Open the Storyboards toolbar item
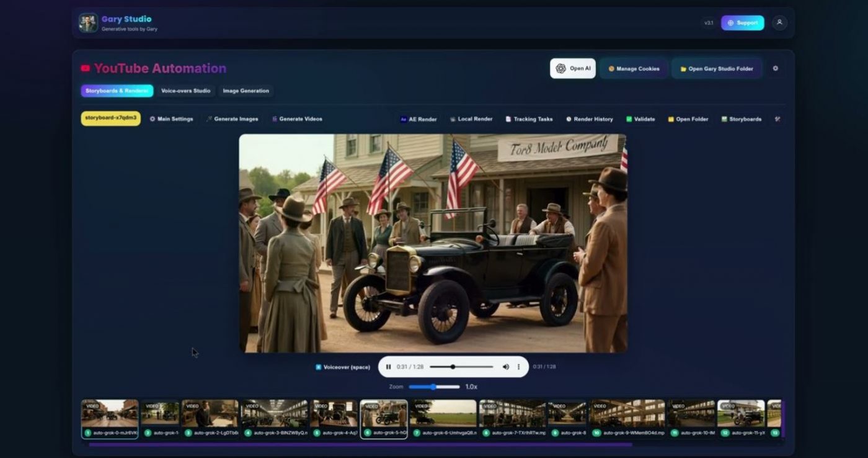Viewport: 868px width, 458px height. point(742,119)
